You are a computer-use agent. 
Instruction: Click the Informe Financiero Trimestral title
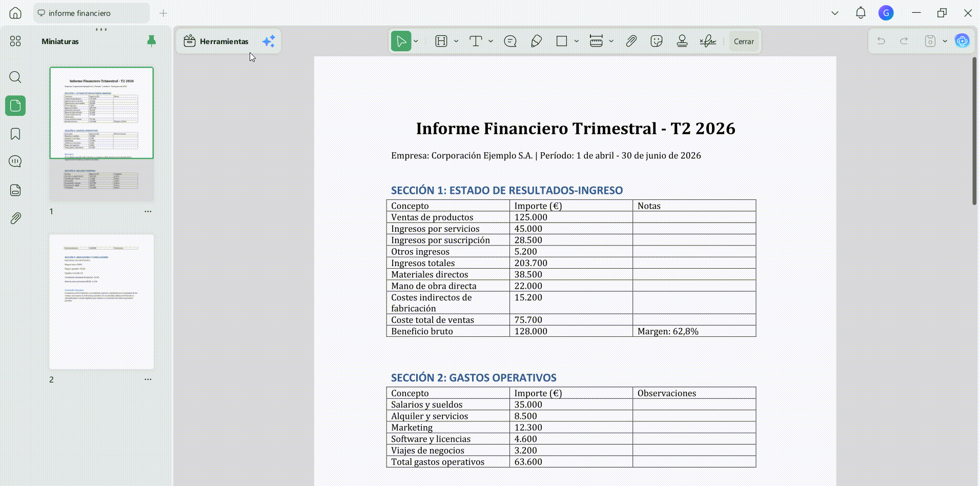click(576, 128)
